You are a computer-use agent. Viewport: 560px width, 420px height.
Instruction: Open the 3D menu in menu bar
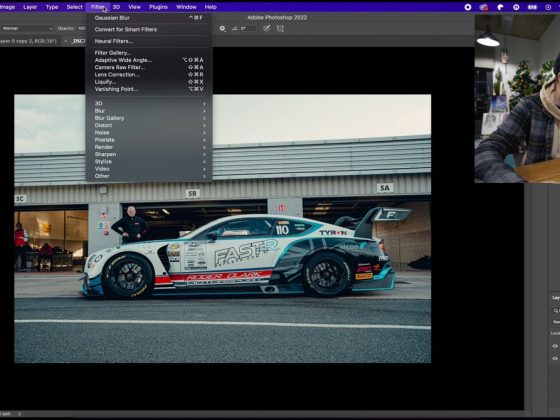(116, 7)
